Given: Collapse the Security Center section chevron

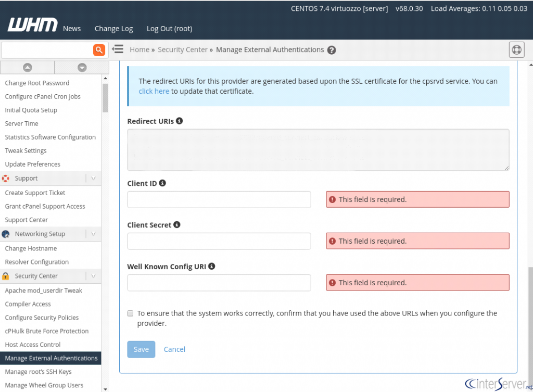Looking at the screenshot, I should click(94, 276).
